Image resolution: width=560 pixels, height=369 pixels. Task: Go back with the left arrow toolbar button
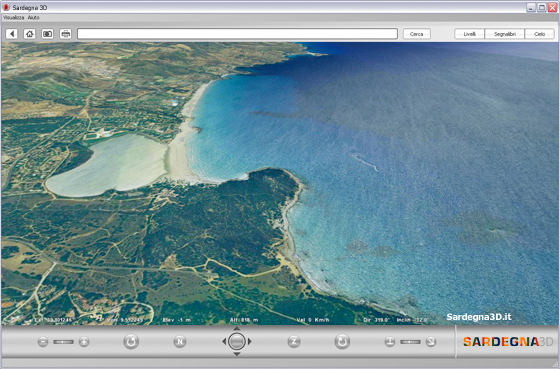12,34
